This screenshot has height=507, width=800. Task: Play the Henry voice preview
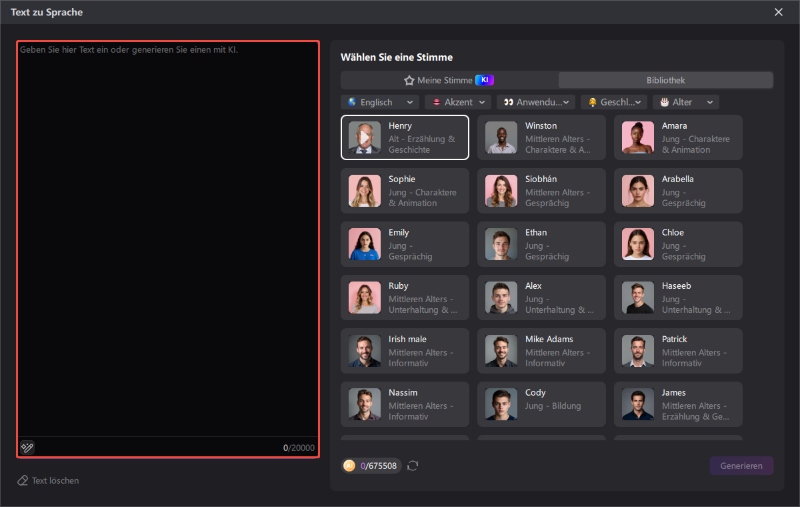click(364, 137)
